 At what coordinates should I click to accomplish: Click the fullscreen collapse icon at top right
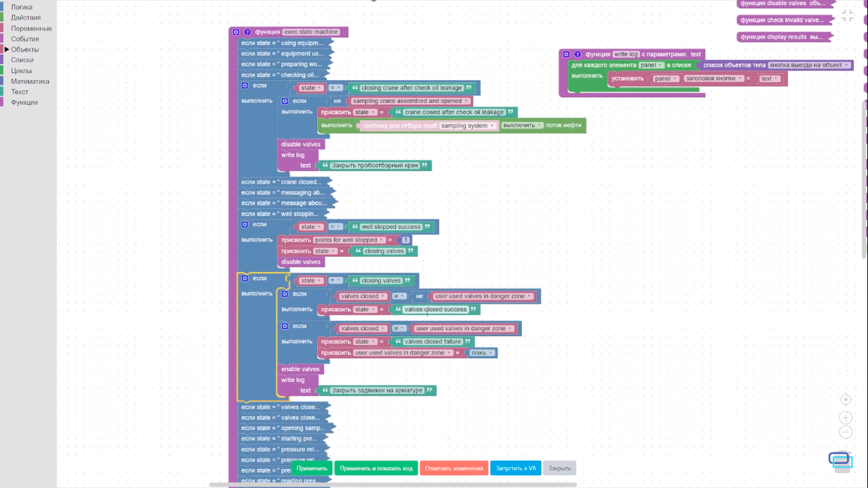click(848, 17)
